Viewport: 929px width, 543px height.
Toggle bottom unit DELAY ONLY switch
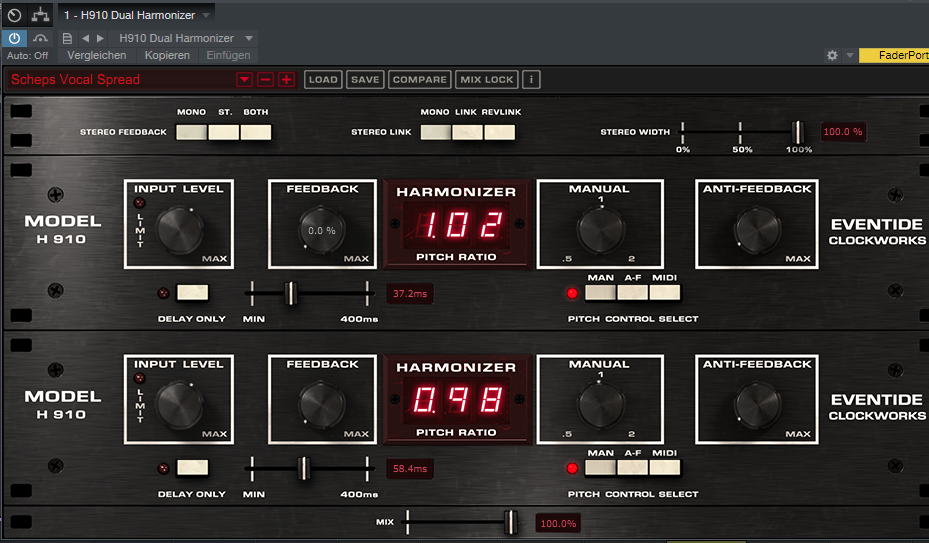(193, 468)
